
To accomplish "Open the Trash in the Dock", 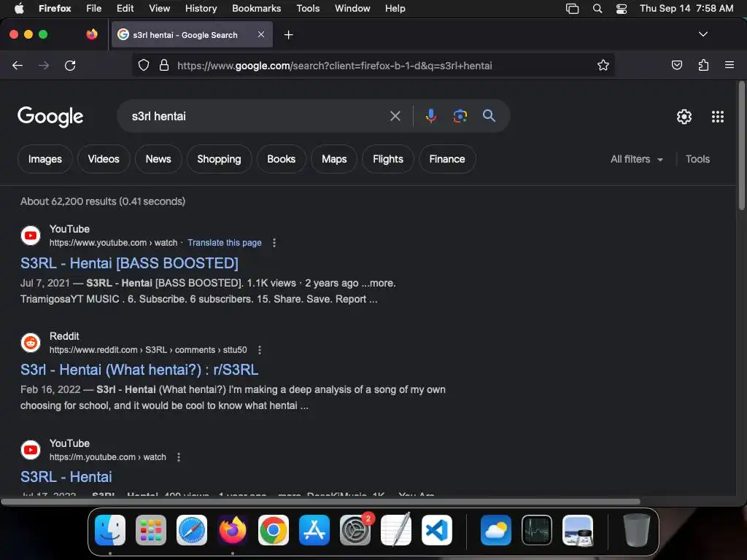I will (x=636, y=530).
